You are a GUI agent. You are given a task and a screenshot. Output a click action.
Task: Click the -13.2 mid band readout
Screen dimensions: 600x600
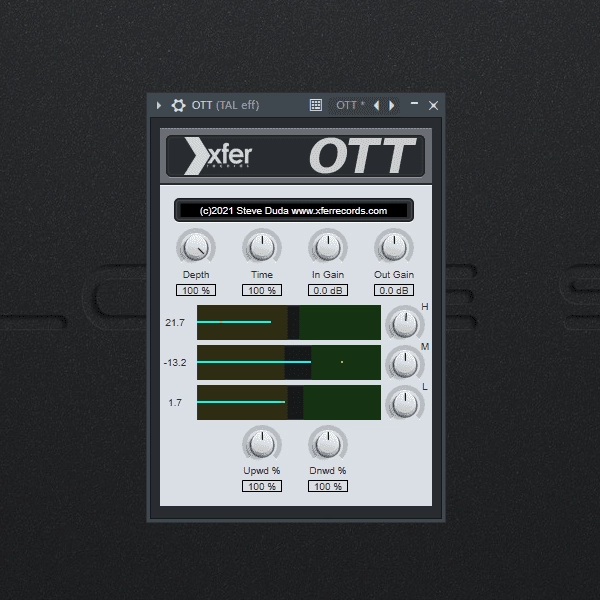[x=175, y=362]
